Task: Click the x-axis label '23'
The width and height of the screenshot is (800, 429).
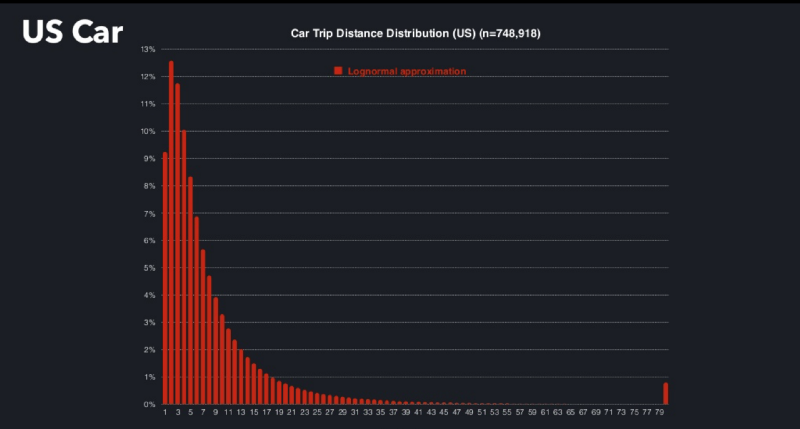Action: click(x=305, y=412)
